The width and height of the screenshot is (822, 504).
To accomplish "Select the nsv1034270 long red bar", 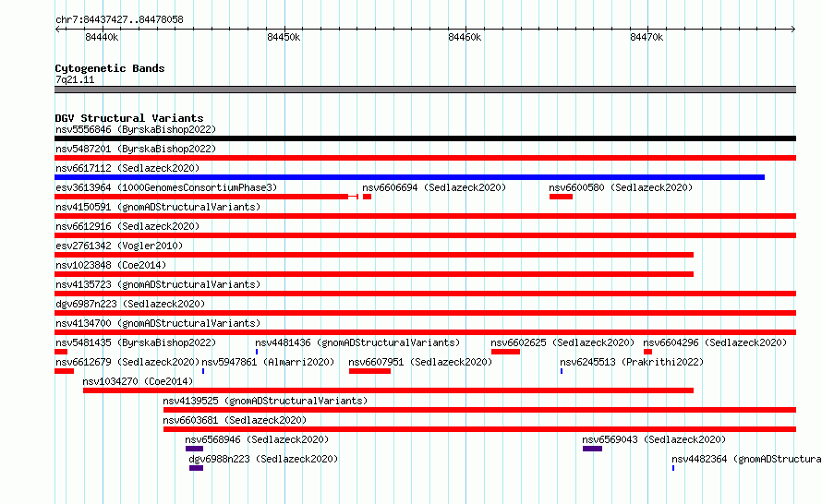I will click(x=389, y=390).
